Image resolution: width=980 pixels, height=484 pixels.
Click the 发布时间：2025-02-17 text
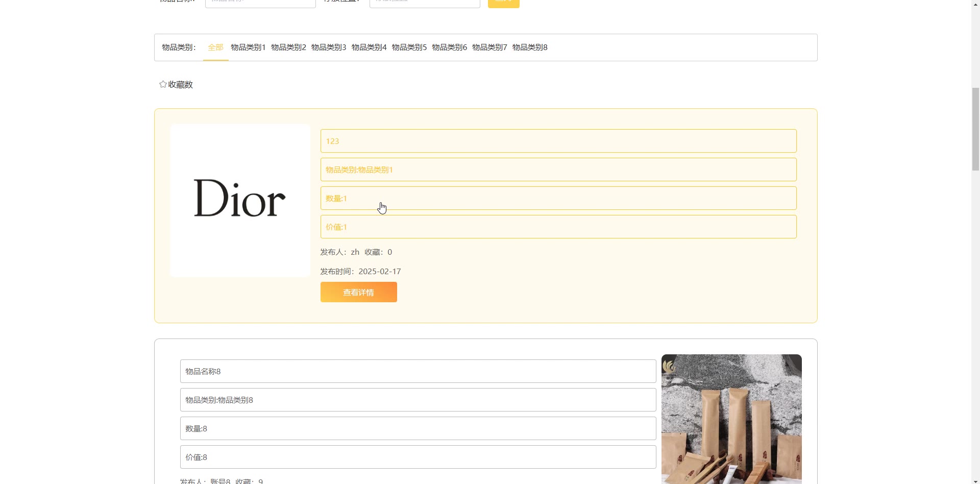coord(361,272)
